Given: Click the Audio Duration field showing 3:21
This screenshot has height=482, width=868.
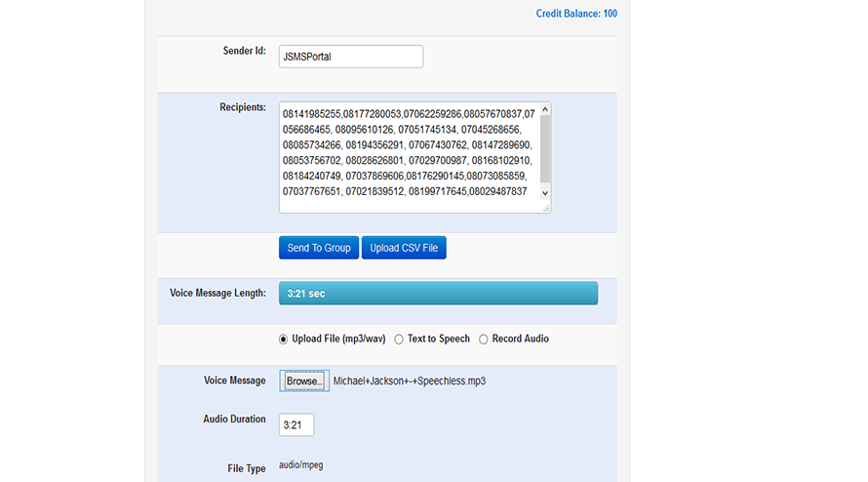Looking at the screenshot, I should pos(296,425).
